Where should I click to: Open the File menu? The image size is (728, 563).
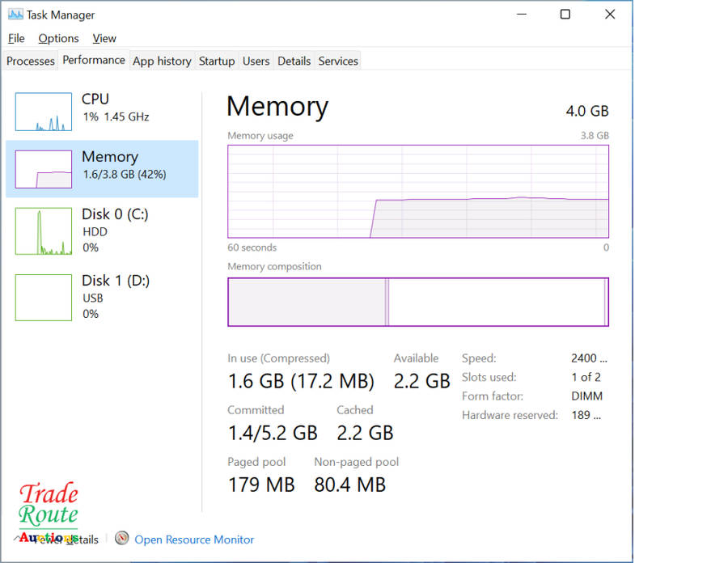[16, 38]
